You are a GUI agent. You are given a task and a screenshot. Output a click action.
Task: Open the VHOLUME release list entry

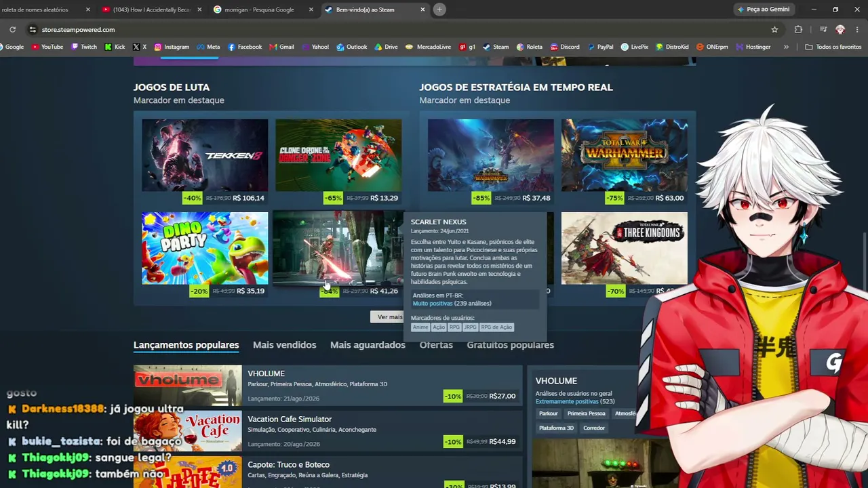pyautogui.click(x=328, y=386)
